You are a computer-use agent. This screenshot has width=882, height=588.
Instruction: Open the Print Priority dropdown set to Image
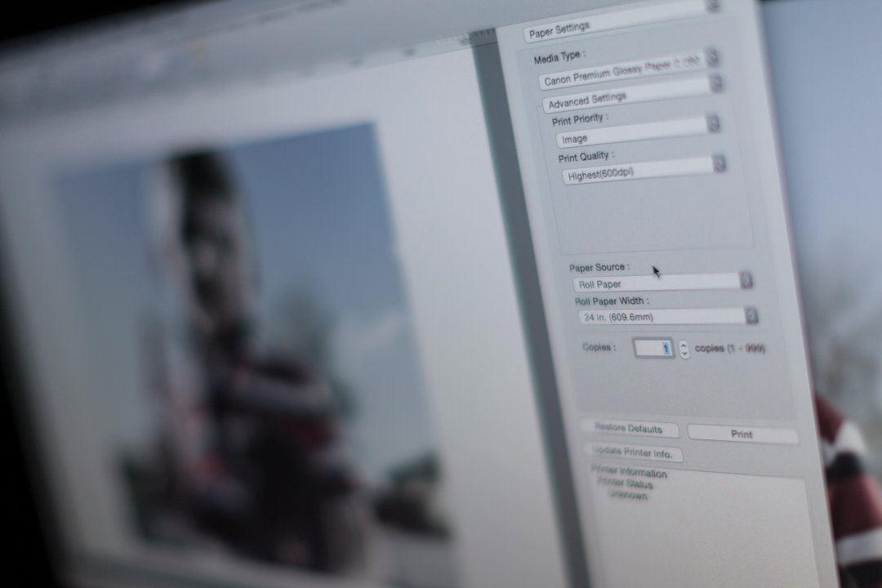pos(637,131)
